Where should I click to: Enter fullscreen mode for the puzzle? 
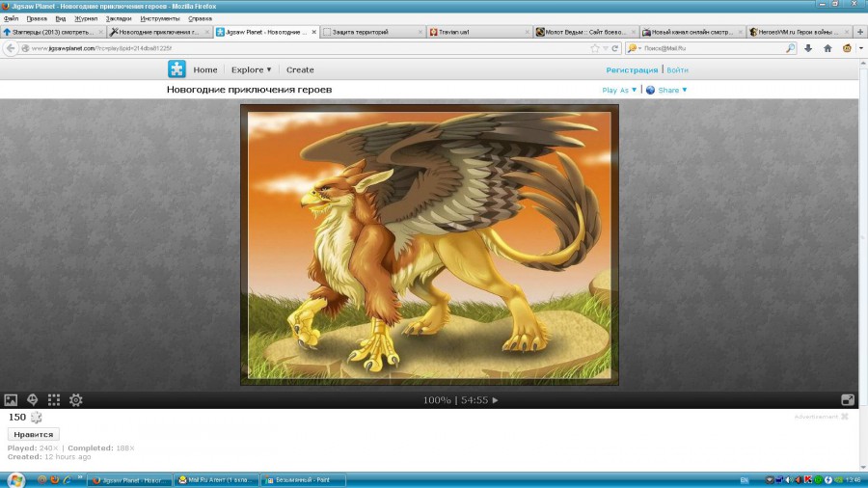click(848, 399)
